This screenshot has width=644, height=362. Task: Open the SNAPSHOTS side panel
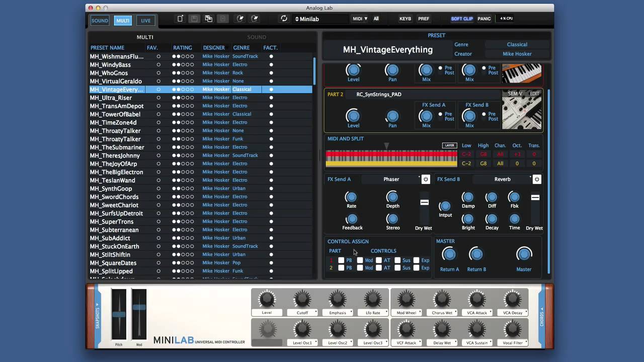point(98,316)
